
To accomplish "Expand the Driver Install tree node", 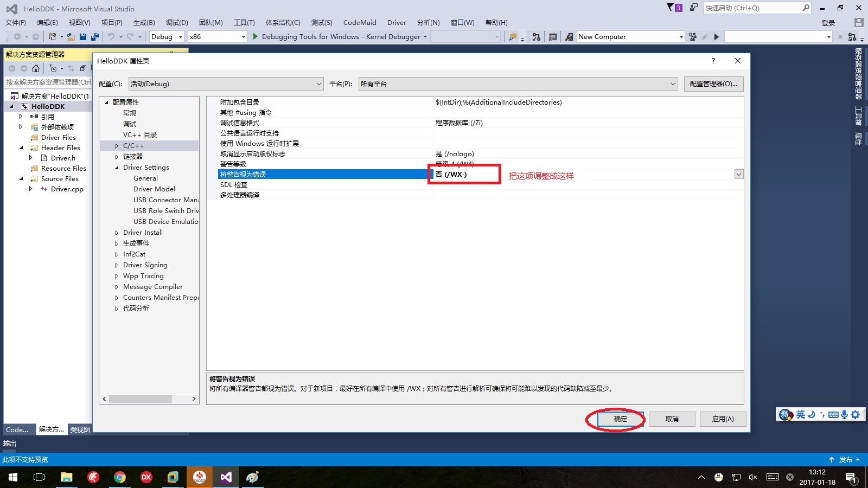I will (117, 233).
